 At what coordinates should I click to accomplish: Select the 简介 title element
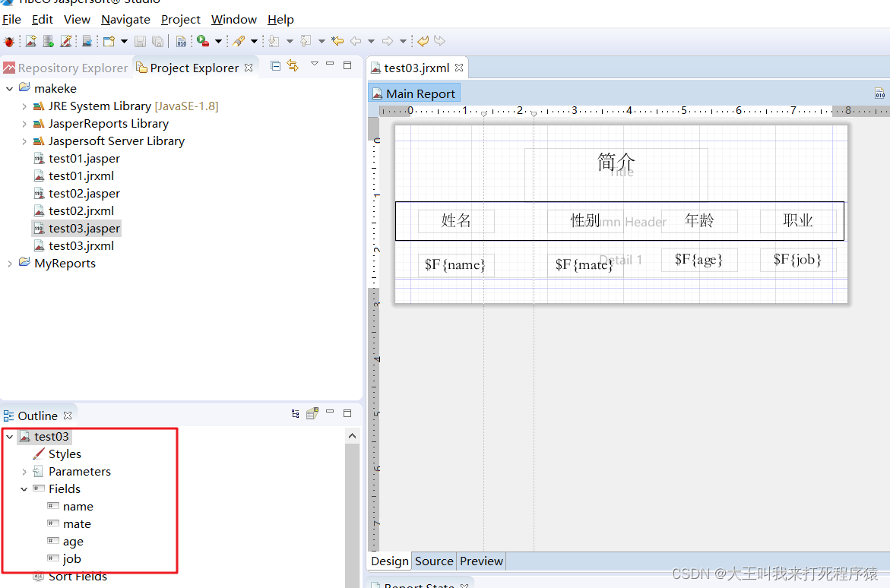[x=616, y=174]
